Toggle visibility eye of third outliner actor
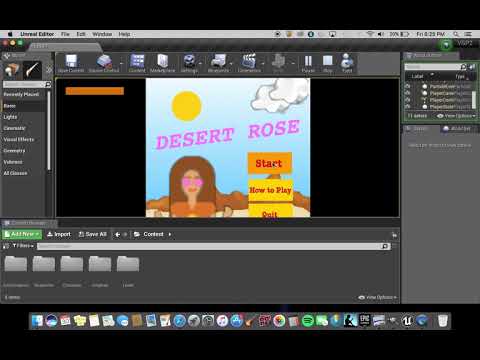This screenshot has width=480, height=360. coord(407,100)
